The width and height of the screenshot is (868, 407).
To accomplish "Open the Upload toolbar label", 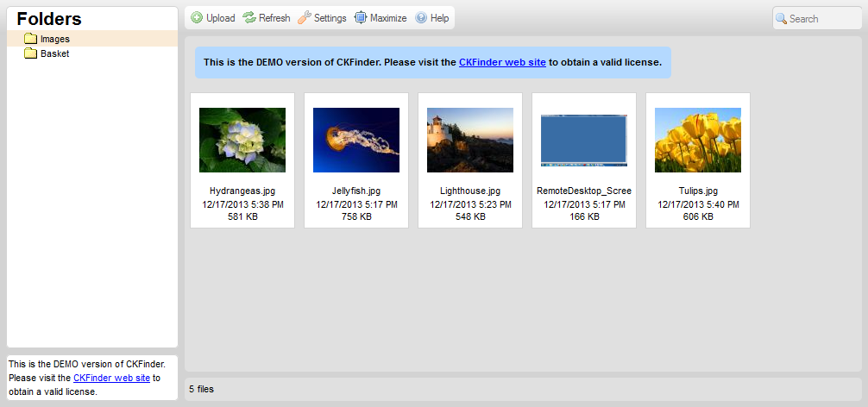I will point(220,18).
